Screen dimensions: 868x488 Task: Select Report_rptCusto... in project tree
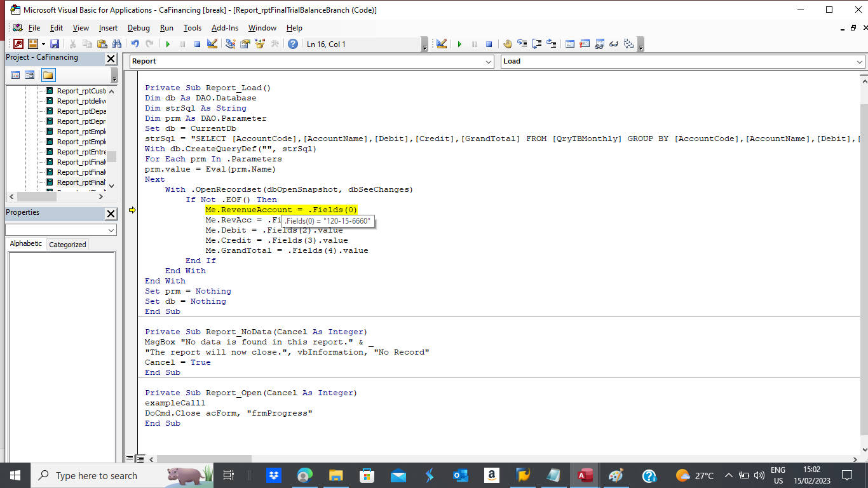pos(81,91)
